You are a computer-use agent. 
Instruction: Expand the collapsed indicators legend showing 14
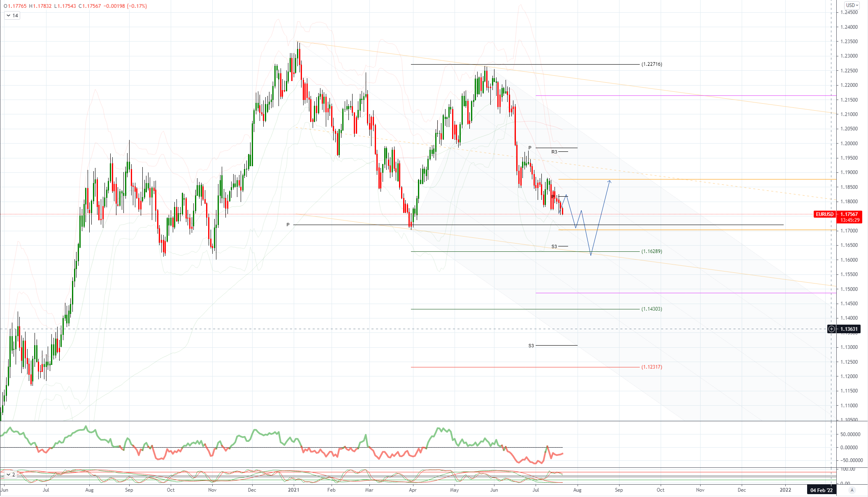tap(12, 16)
